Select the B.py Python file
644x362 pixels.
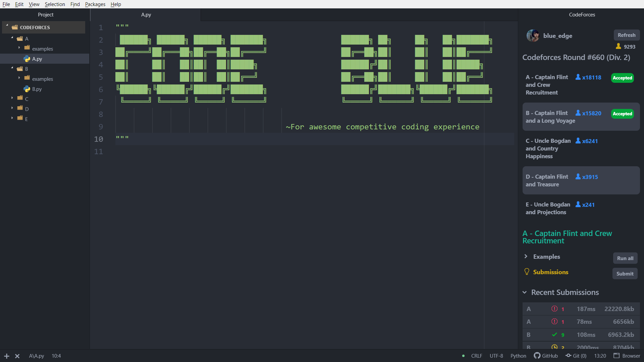(x=37, y=89)
